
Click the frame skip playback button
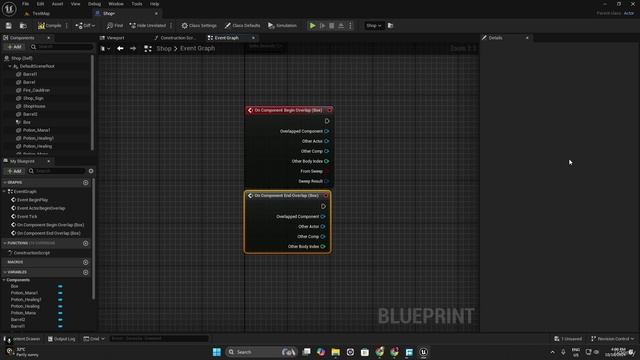322,26
